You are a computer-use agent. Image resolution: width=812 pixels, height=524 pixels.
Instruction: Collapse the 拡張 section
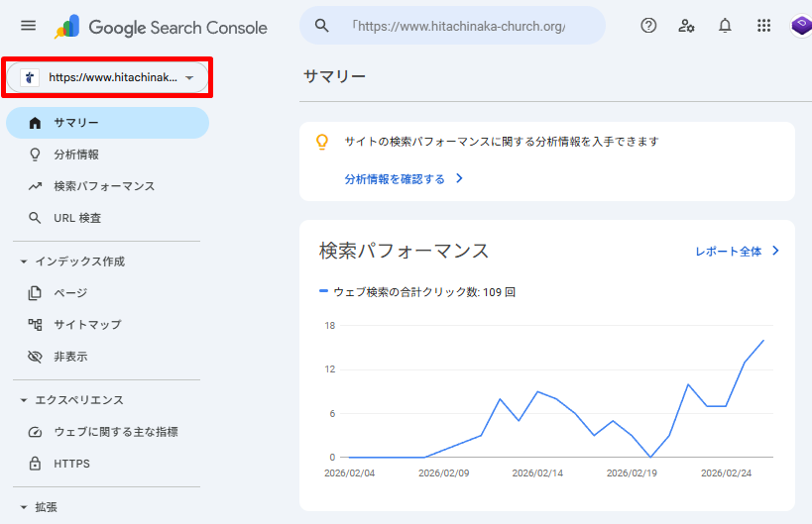pyautogui.click(x=24, y=507)
